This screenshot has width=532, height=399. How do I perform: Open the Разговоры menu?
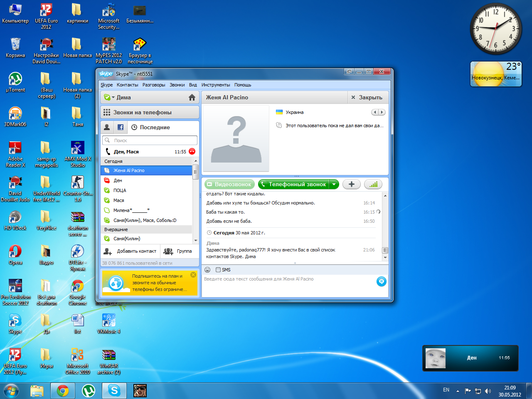(154, 85)
